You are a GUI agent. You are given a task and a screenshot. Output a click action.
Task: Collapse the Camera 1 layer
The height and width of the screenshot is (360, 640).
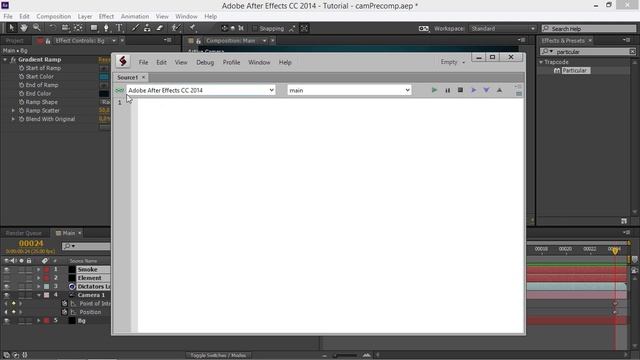click(x=38, y=295)
